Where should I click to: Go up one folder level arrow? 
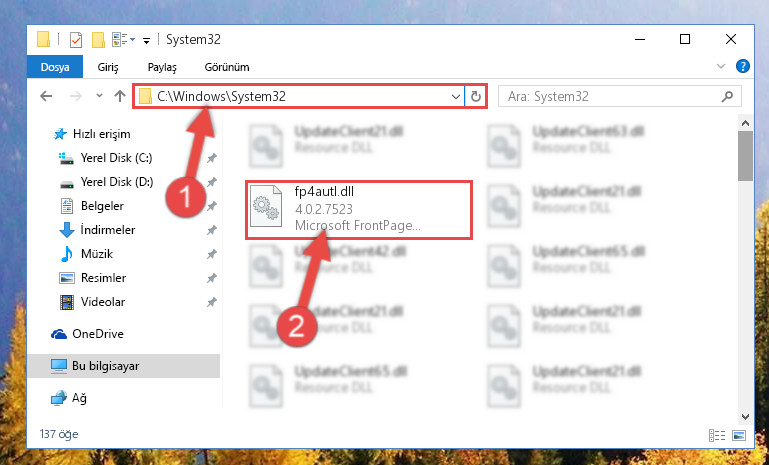(120, 96)
